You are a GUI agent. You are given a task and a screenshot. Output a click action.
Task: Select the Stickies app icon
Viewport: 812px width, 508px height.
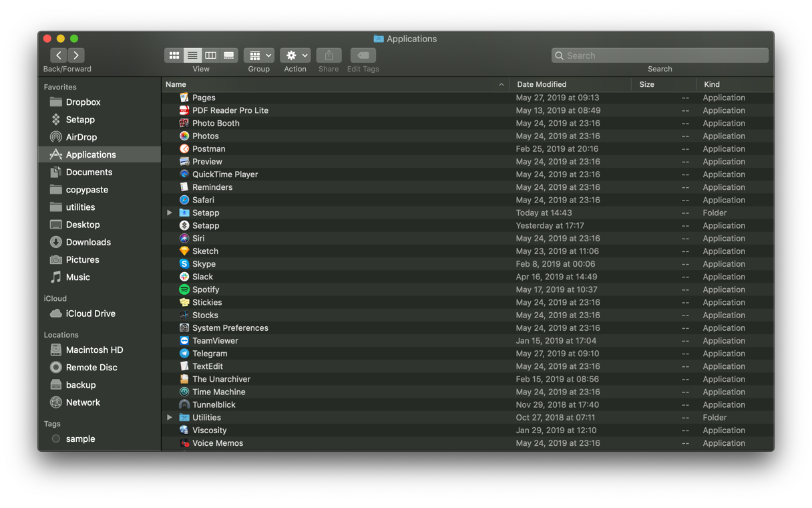tap(184, 302)
